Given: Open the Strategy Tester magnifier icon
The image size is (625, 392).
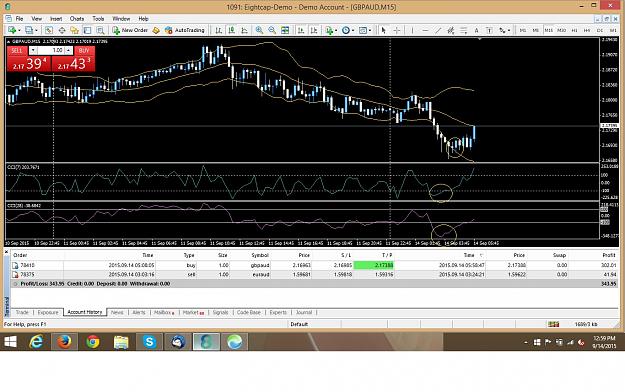Looking at the screenshot, I should click(x=100, y=30).
